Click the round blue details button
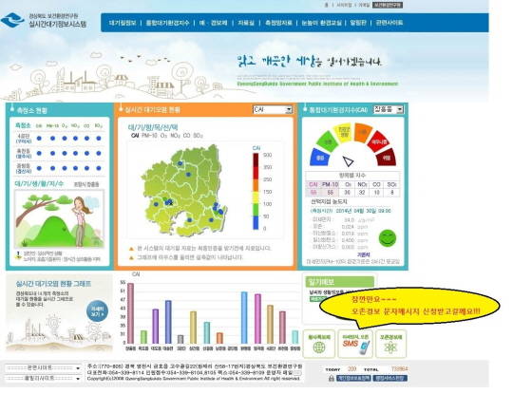 coord(97,311)
